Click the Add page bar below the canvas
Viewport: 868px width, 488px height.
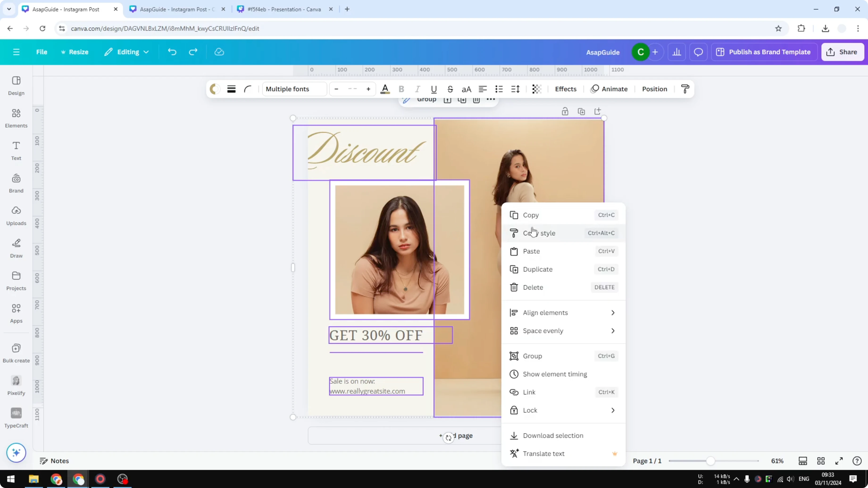[404, 435]
